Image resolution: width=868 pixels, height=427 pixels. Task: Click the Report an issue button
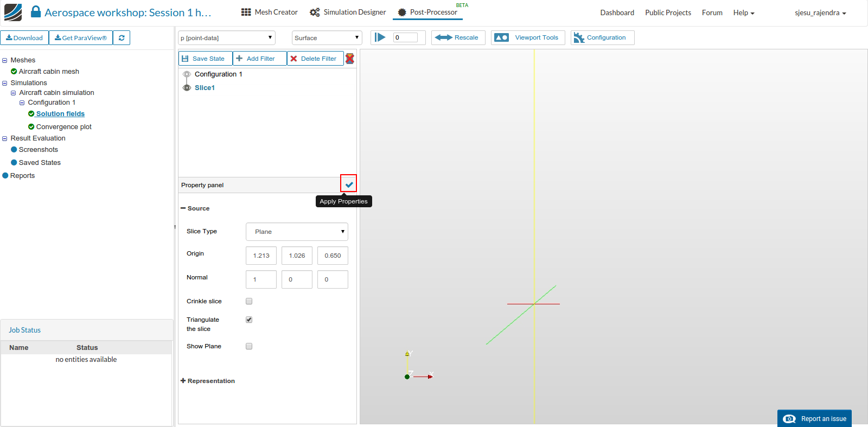click(815, 418)
